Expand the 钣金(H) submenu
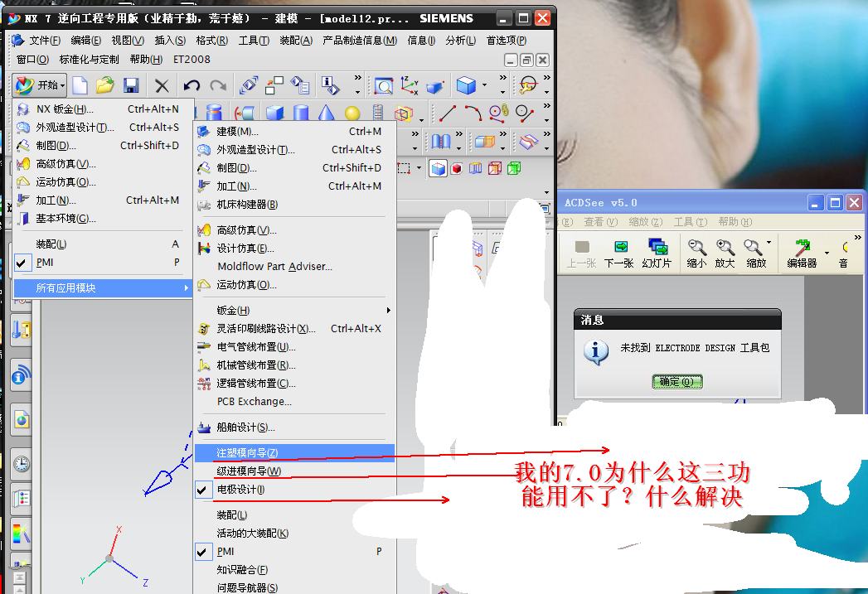868x594 pixels. 294,311
